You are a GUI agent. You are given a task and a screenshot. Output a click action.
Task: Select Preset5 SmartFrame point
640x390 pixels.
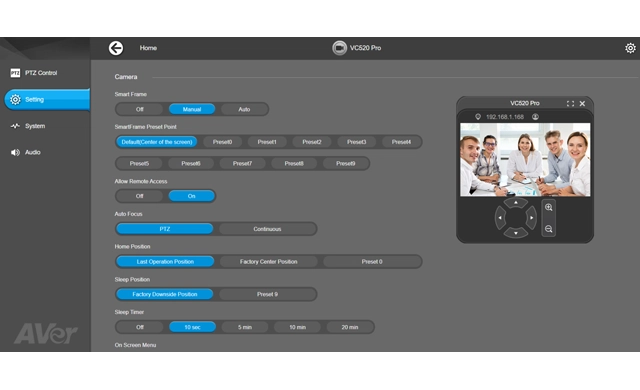pos(139,164)
